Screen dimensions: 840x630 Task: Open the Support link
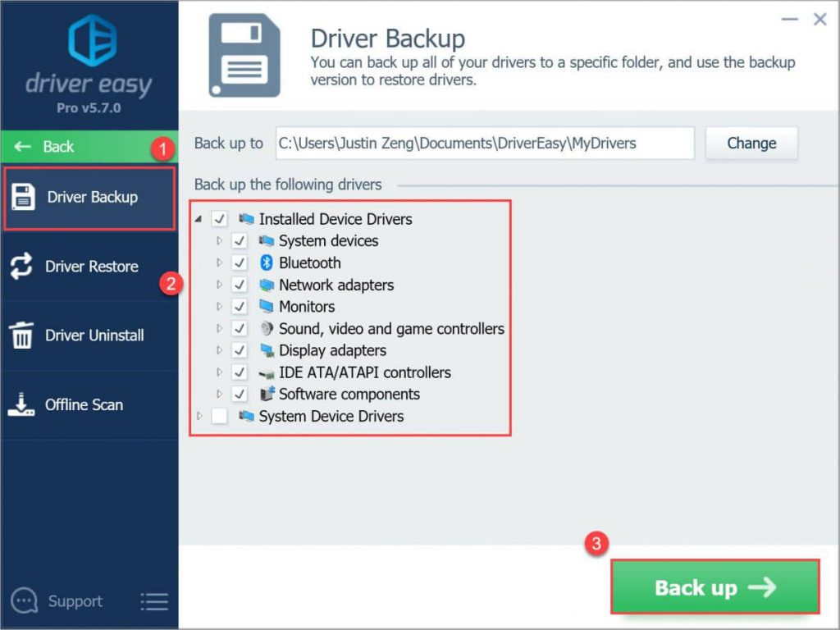tap(75, 601)
